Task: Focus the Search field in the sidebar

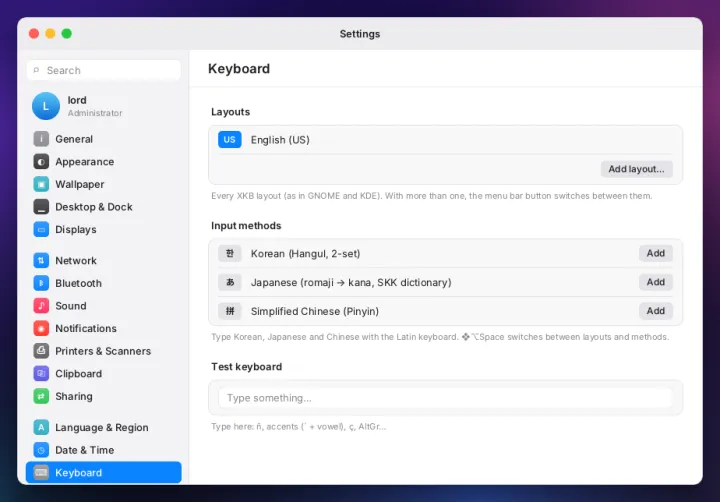Action: [104, 70]
